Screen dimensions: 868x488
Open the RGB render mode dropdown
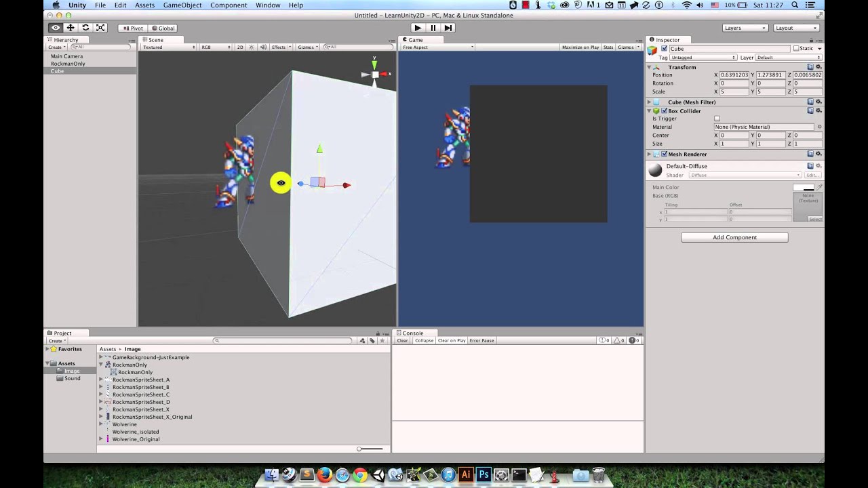click(x=216, y=47)
